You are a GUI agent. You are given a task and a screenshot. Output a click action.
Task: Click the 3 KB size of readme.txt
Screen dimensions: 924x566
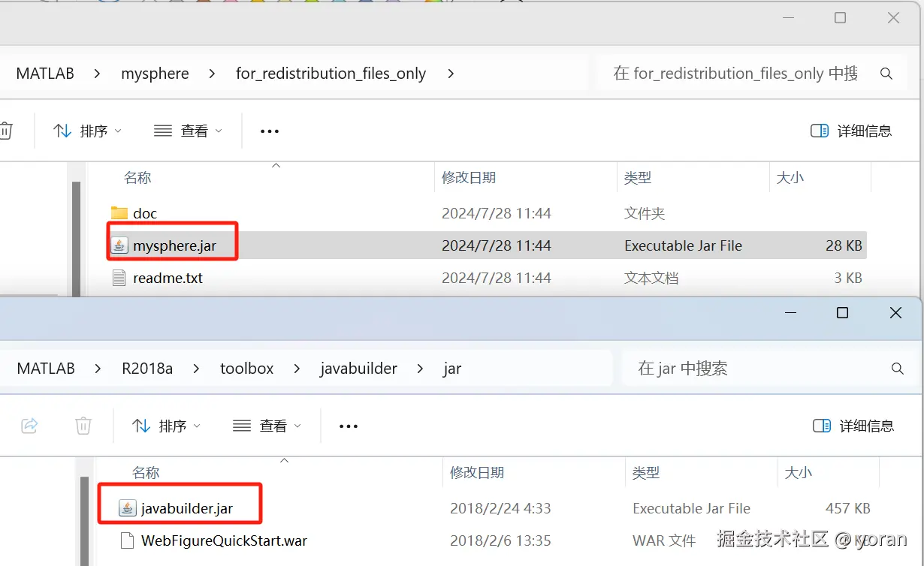tap(848, 278)
